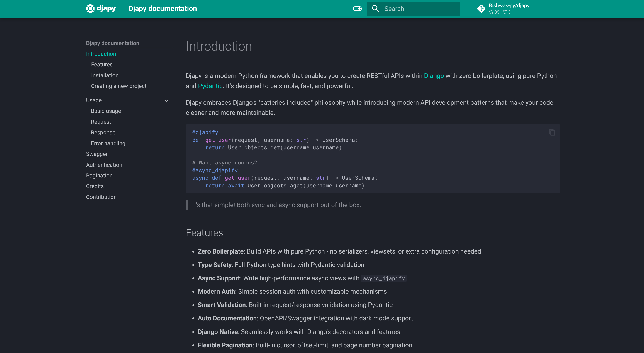644x353 pixels.
Task: Click the search magnifier icon
Action: [375, 8]
